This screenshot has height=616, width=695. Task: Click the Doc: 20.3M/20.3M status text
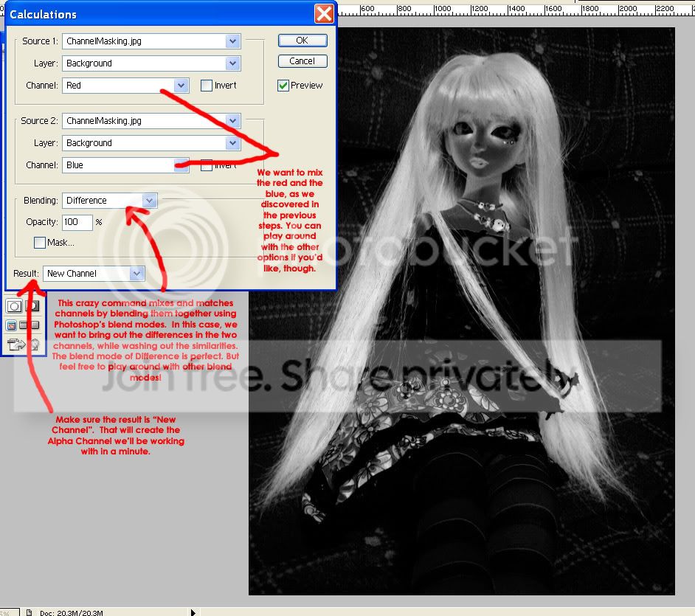pos(72,613)
